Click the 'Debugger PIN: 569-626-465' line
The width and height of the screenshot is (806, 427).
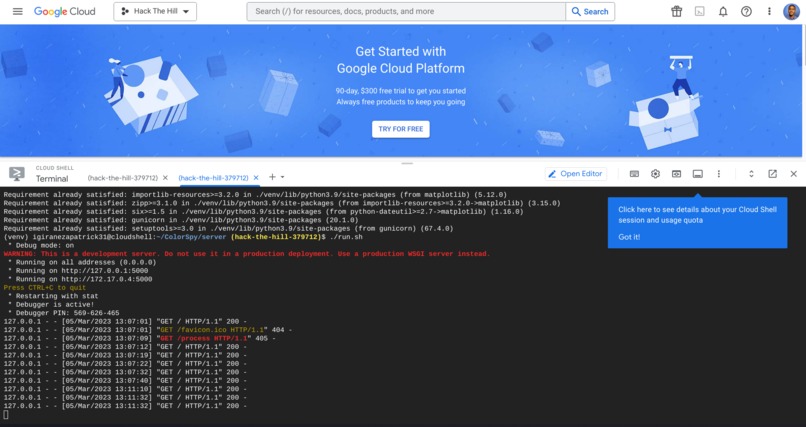(64, 313)
